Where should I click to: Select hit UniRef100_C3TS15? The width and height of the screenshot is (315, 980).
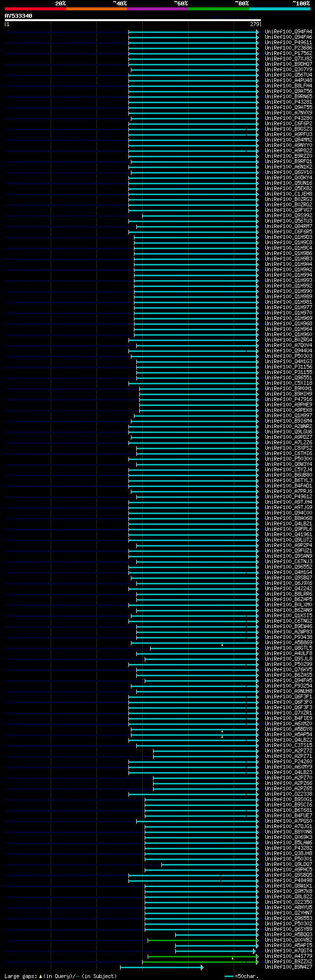coord(288,745)
